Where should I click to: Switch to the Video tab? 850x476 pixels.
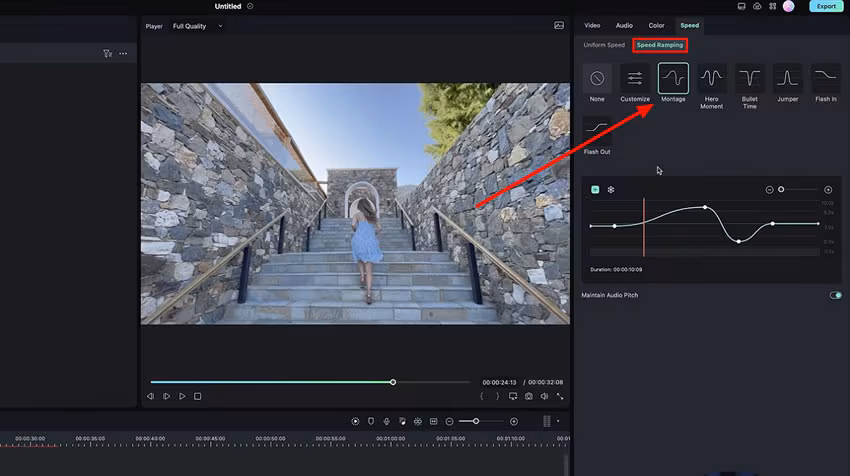592,25
